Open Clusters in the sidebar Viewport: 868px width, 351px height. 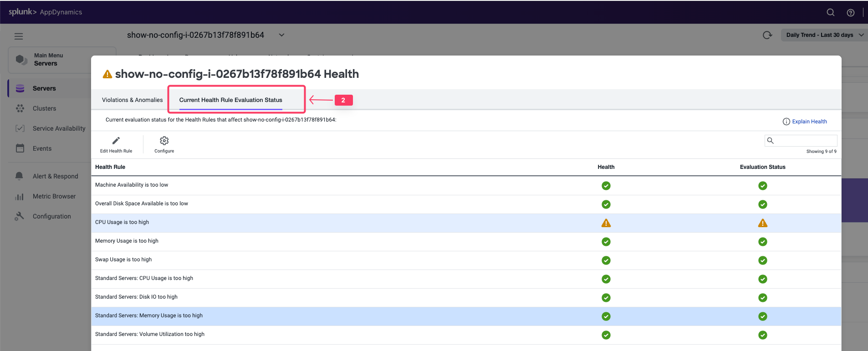click(x=44, y=108)
